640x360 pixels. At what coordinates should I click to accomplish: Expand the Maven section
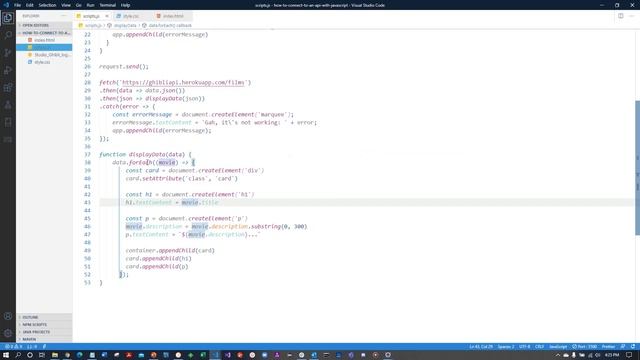click(x=44, y=339)
